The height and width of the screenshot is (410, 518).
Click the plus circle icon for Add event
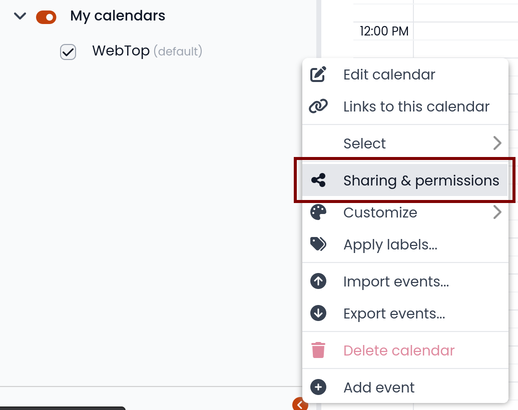point(318,387)
